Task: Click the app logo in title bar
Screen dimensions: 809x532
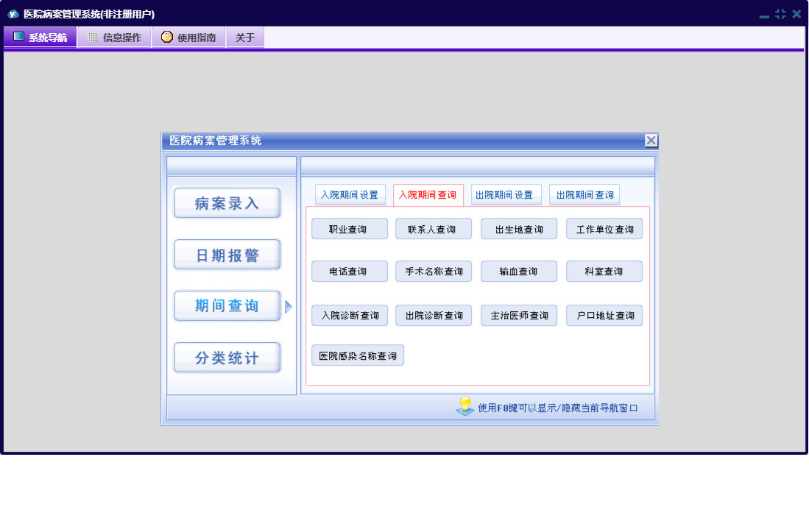Action: (13, 14)
